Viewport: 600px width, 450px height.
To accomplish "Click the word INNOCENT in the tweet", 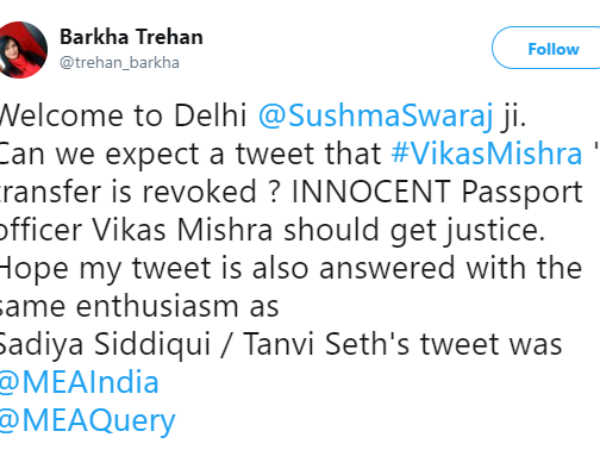I will [x=371, y=191].
